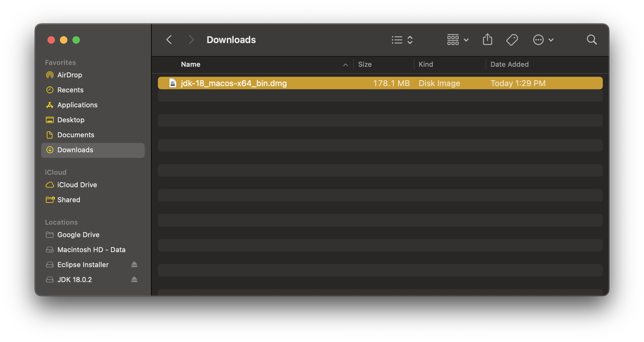Eject the Eclipse Installer volume
The image size is (644, 342).
coord(134,265)
